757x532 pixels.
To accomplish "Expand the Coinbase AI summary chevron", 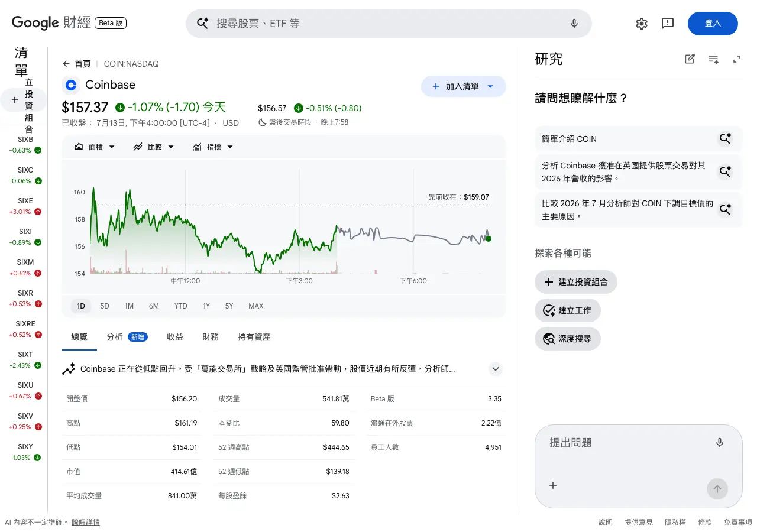I will (496, 369).
